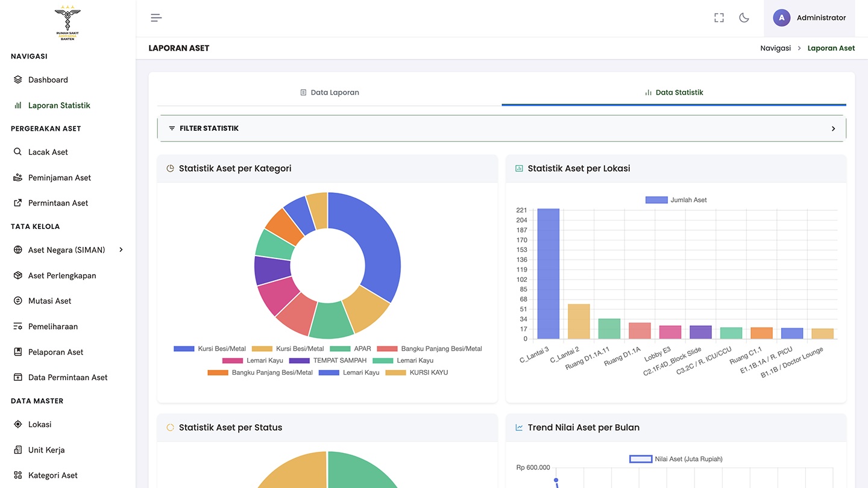Expand the Filter Statistik panel
Viewport: 868px width, 488px height.
pos(502,128)
